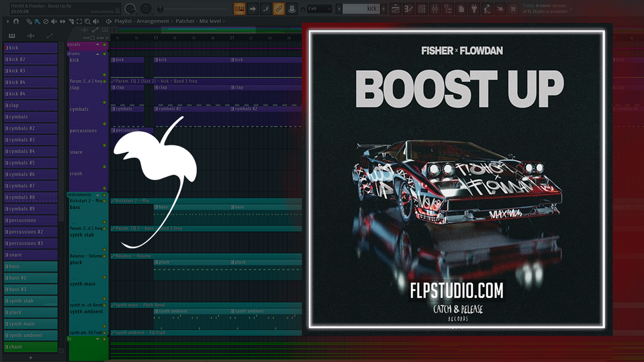
Task: Open the vocals track dropdown arrow
Action: click(98, 45)
